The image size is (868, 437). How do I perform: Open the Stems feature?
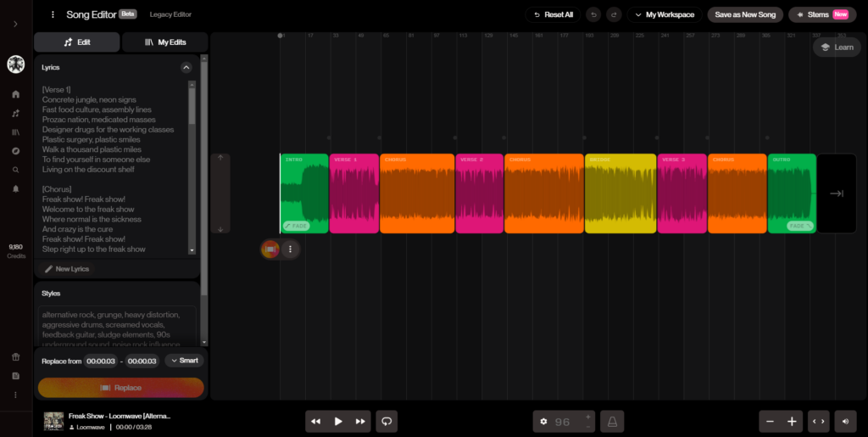822,14
